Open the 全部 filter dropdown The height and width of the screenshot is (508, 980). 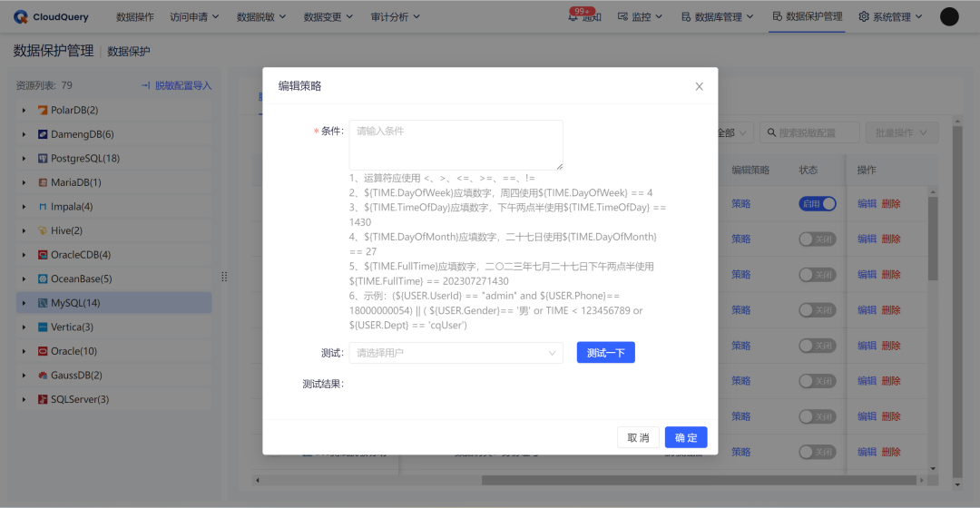[732, 132]
